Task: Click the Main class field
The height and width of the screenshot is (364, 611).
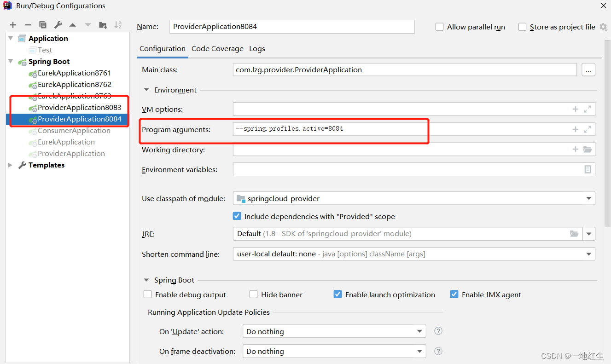Action: [405, 70]
